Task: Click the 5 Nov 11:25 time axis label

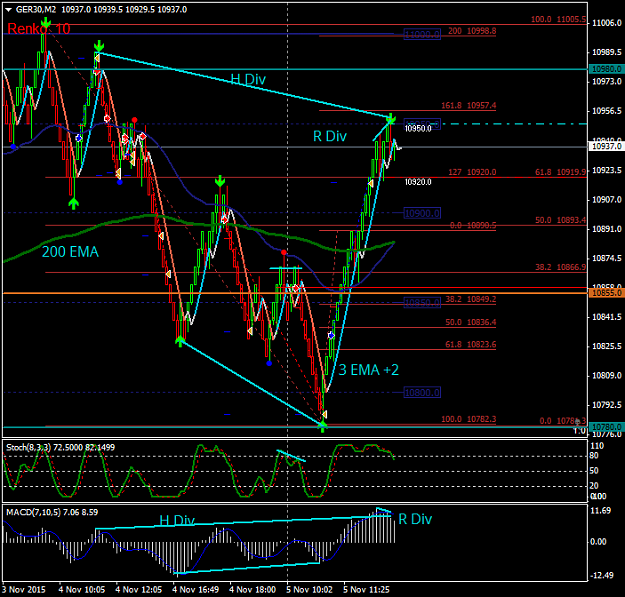Action: click(x=366, y=590)
